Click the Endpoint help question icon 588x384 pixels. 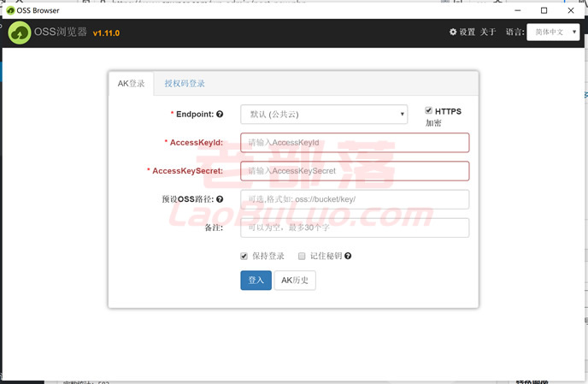[220, 114]
